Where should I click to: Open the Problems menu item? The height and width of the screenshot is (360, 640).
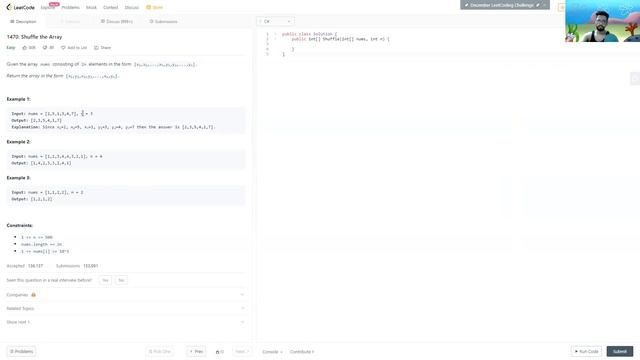[x=70, y=7]
